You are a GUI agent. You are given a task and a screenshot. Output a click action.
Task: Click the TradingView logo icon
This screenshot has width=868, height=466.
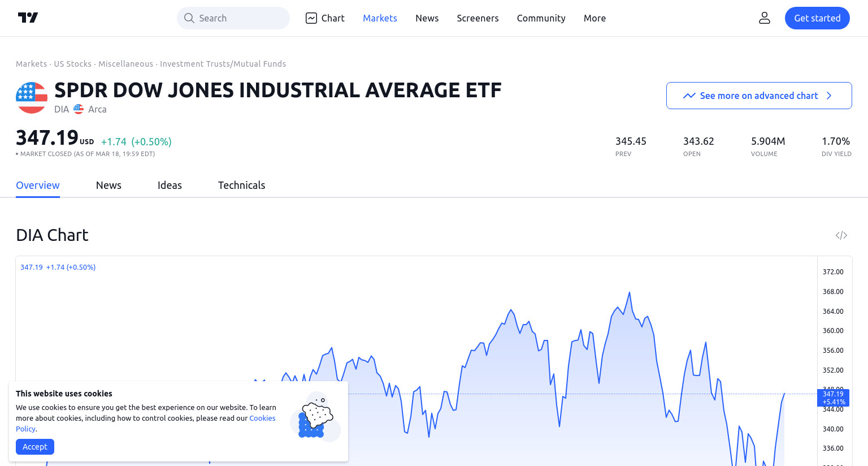pos(28,18)
